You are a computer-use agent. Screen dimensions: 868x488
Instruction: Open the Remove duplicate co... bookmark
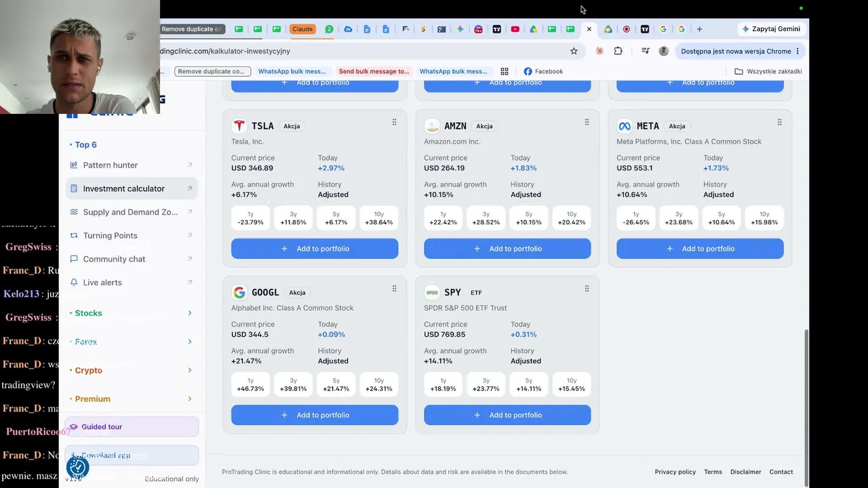pyautogui.click(x=212, y=71)
